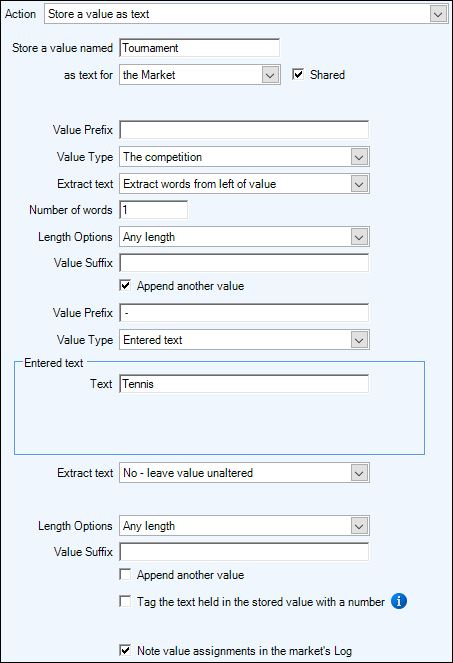Uncheck the first Append another value checkbox
This screenshot has height=663, width=453.
pyautogui.click(x=125, y=285)
